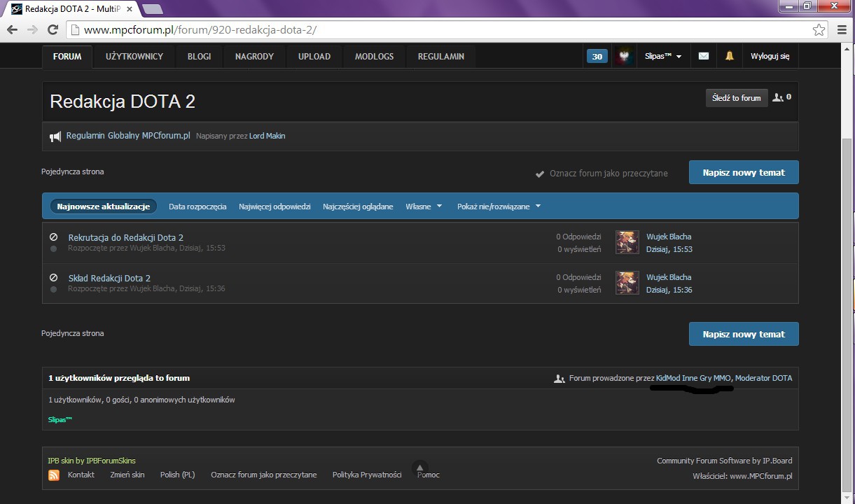Viewport: 855px width, 504px height.
Task: Bookmark this page with the star icon
Action: [x=819, y=30]
